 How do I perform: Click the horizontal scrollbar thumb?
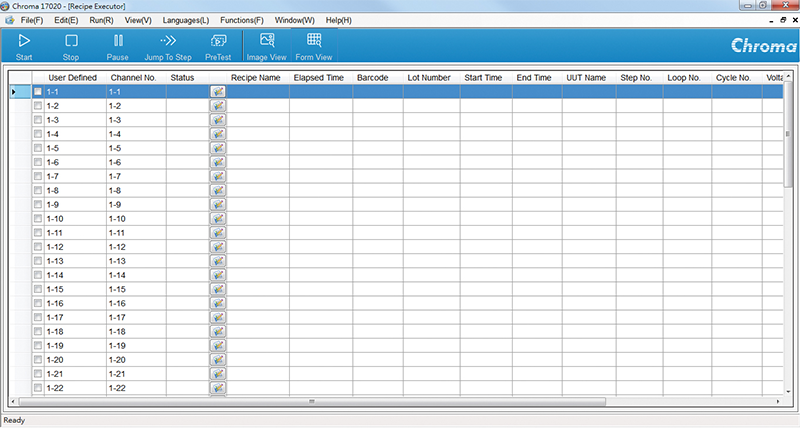[x=312, y=400]
